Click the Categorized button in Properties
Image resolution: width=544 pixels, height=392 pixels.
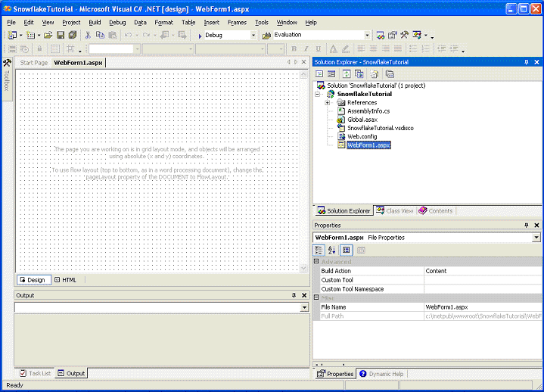pos(319,250)
